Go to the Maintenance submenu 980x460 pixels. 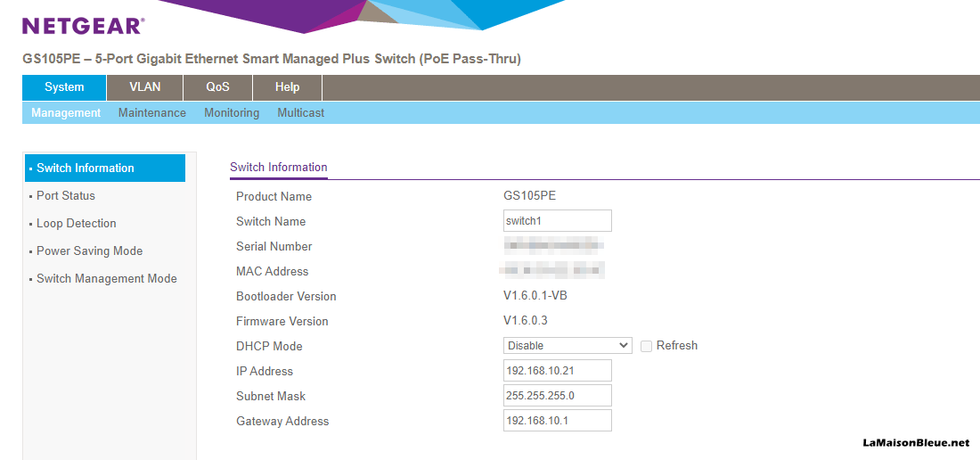point(151,113)
